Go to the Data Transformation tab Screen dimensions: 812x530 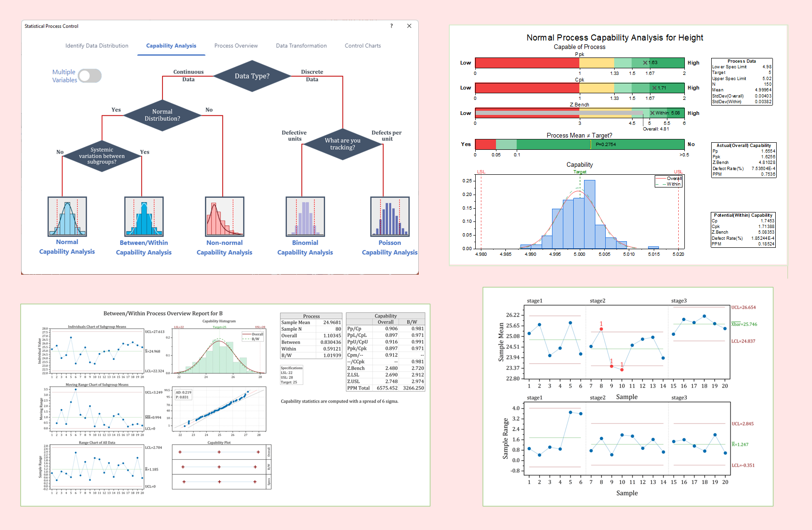tap(301, 46)
